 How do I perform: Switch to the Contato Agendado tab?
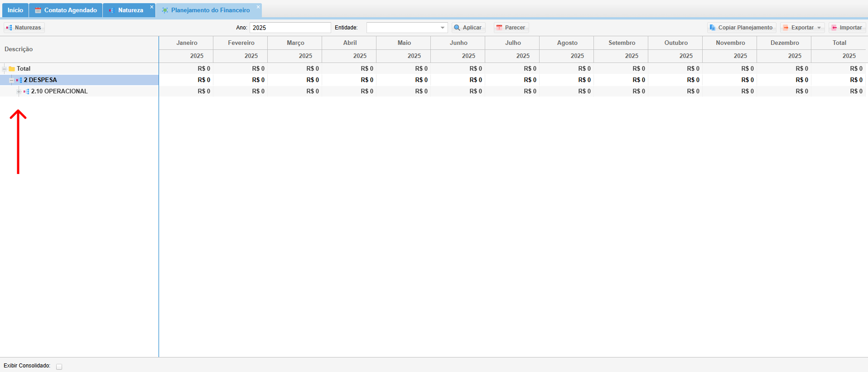click(66, 10)
